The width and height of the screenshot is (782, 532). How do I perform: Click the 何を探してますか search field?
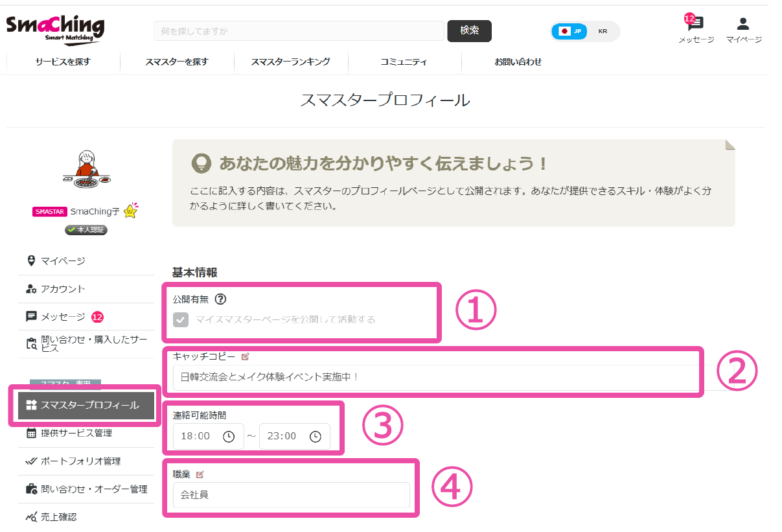pyautogui.click(x=298, y=31)
